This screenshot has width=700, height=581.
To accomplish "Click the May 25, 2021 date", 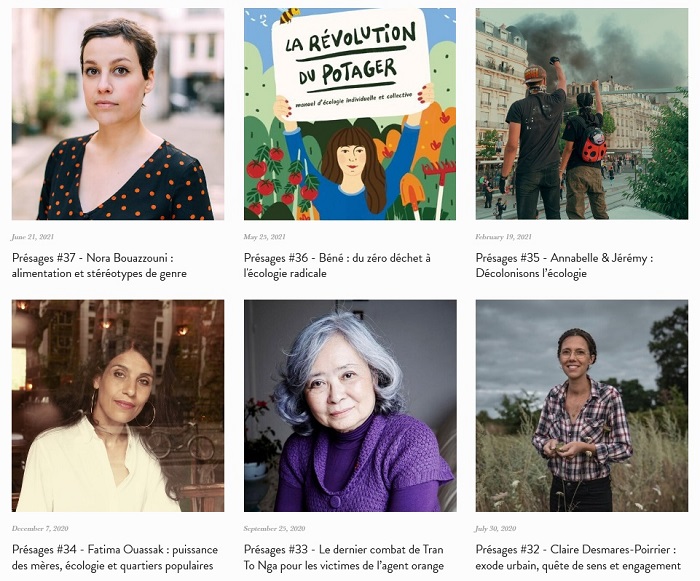I will click(265, 237).
